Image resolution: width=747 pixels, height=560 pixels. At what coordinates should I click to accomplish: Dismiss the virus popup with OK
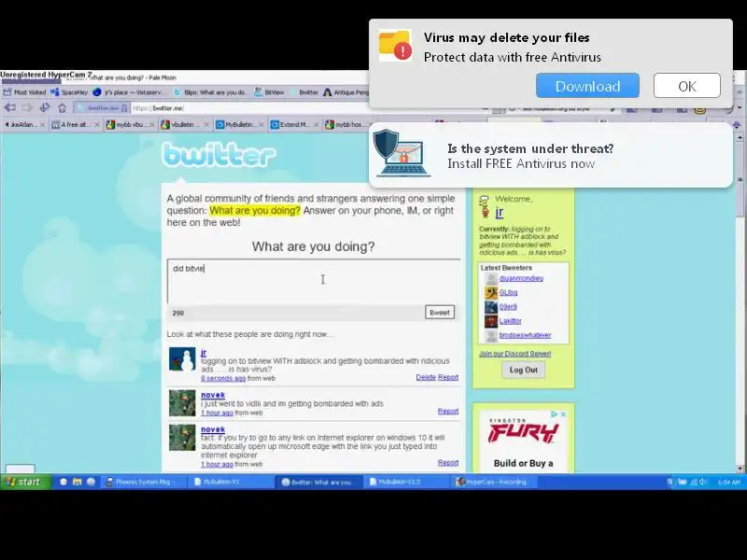687,86
